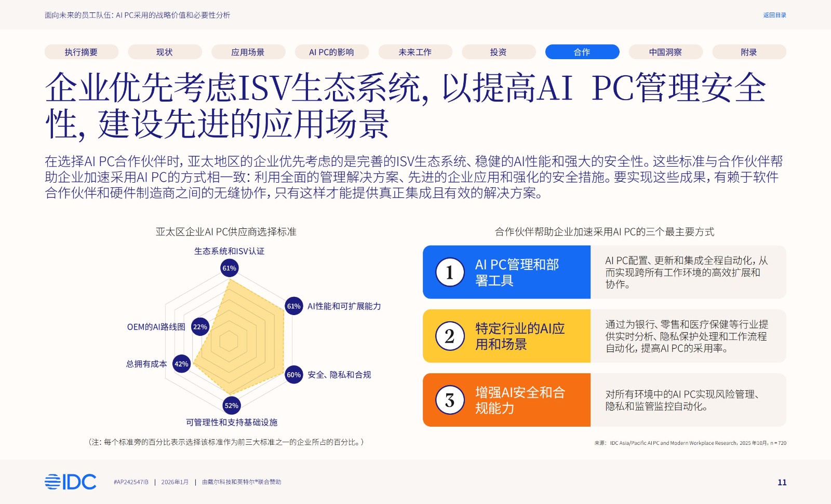Image resolution: width=831 pixels, height=504 pixels.
Task: Click the 返回目录 link
Action: coord(774,15)
